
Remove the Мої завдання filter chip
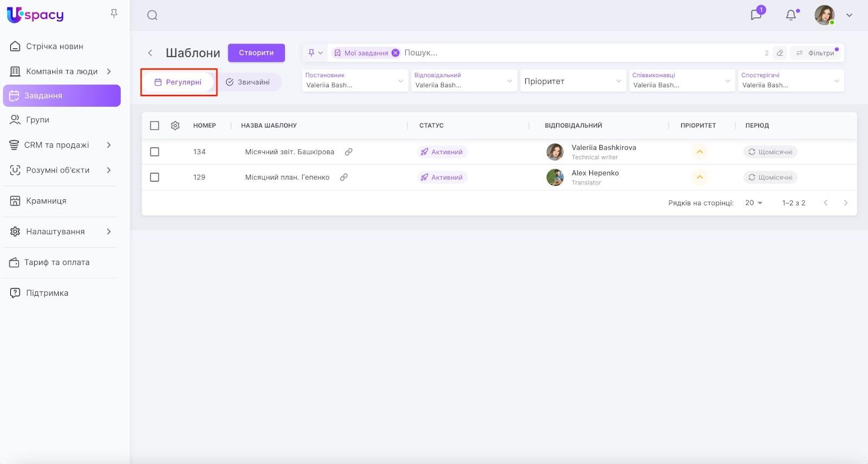click(395, 53)
